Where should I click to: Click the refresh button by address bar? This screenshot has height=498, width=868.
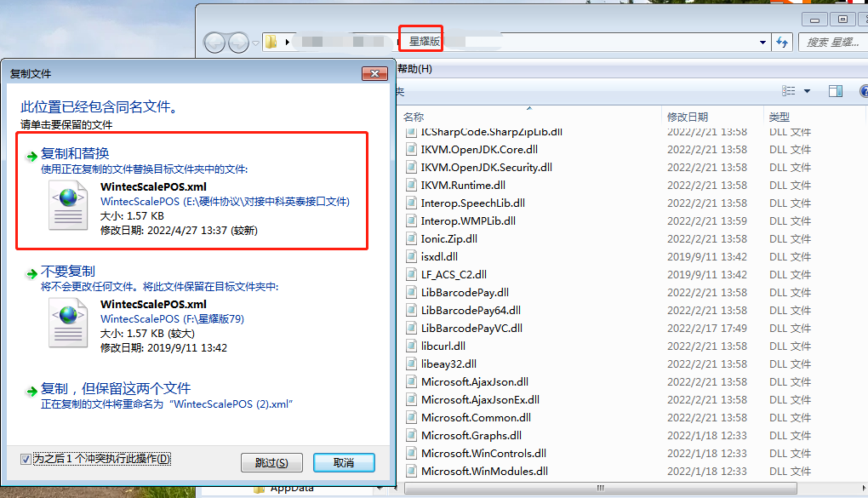tap(782, 42)
